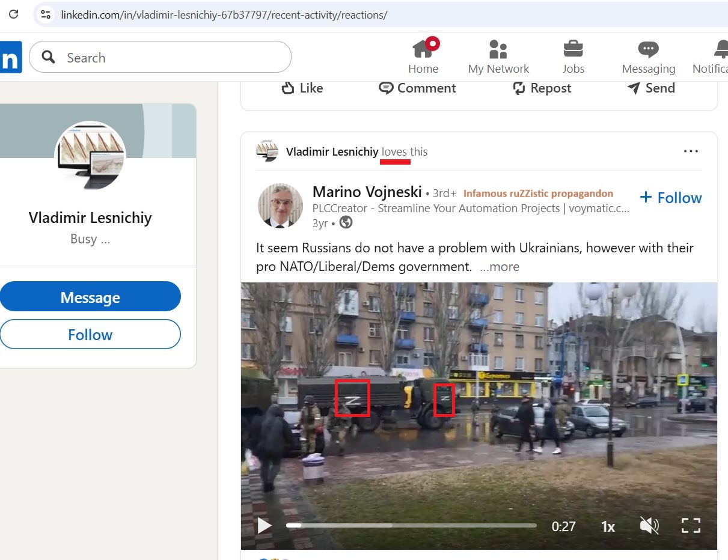Unmute the video sound
728x560 pixels.
(649, 526)
